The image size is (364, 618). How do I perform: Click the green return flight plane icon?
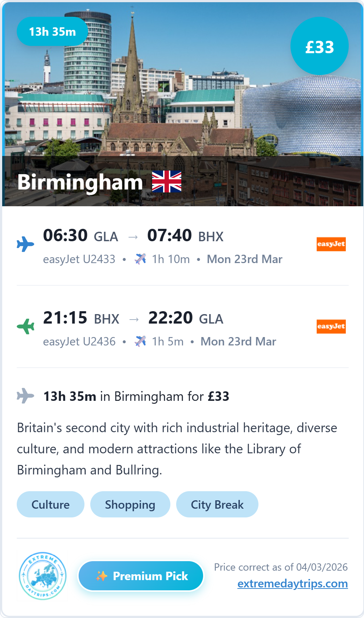coord(25,326)
